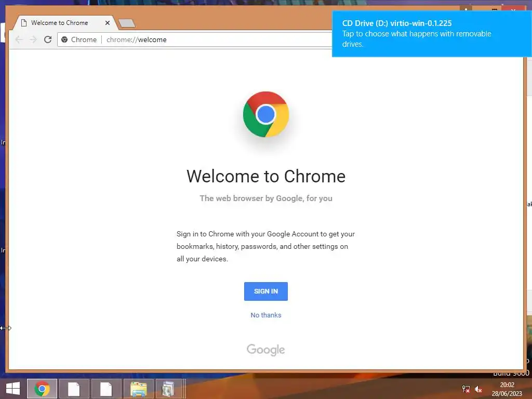The image size is (532, 399).
Task: Click the blue SIGN IN button
Action: tap(266, 291)
